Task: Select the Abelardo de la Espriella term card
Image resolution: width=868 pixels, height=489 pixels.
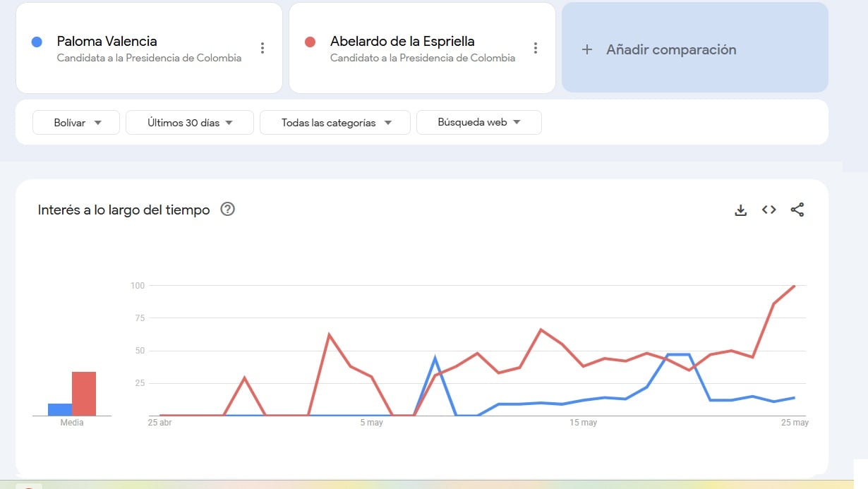Action: pos(422,47)
